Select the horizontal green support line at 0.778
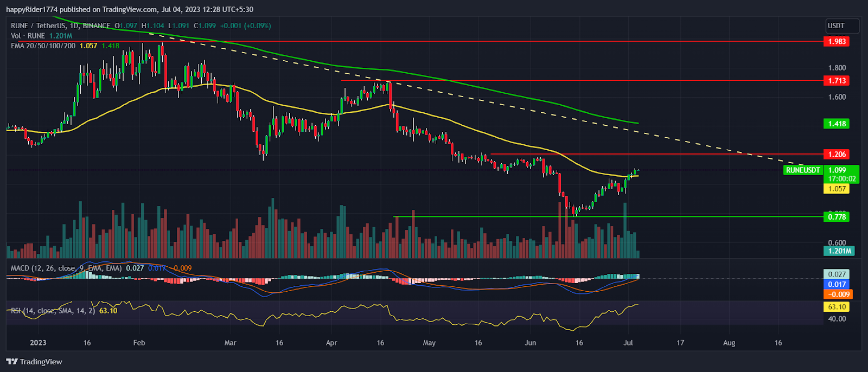 click(x=608, y=216)
